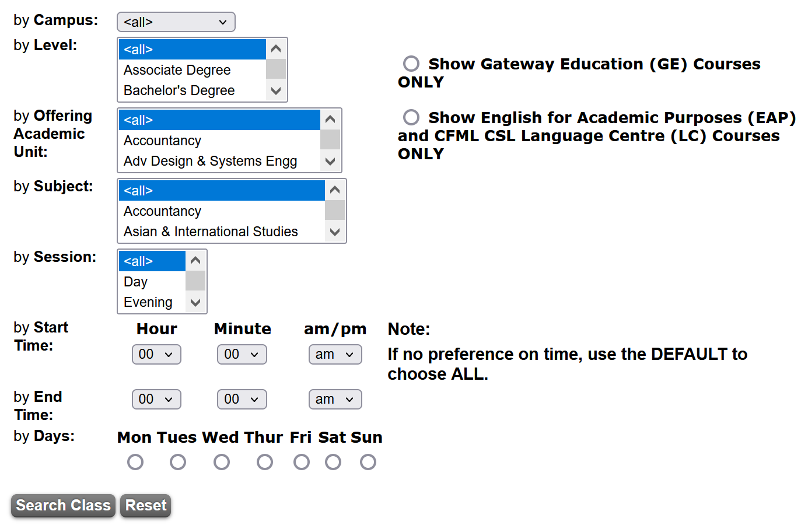This screenshot has width=808, height=532.
Task: Choose Friday in the Days row
Action: [x=302, y=462]
